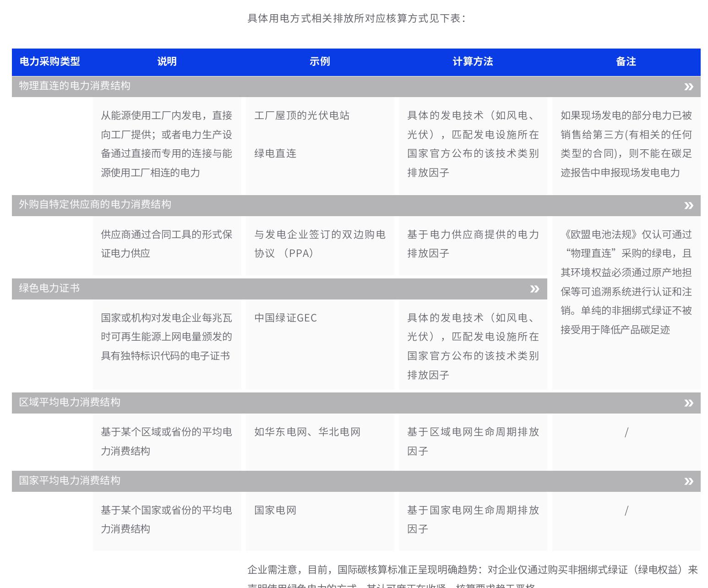Click the 如华东电网、华北电网 example cell

320,442
